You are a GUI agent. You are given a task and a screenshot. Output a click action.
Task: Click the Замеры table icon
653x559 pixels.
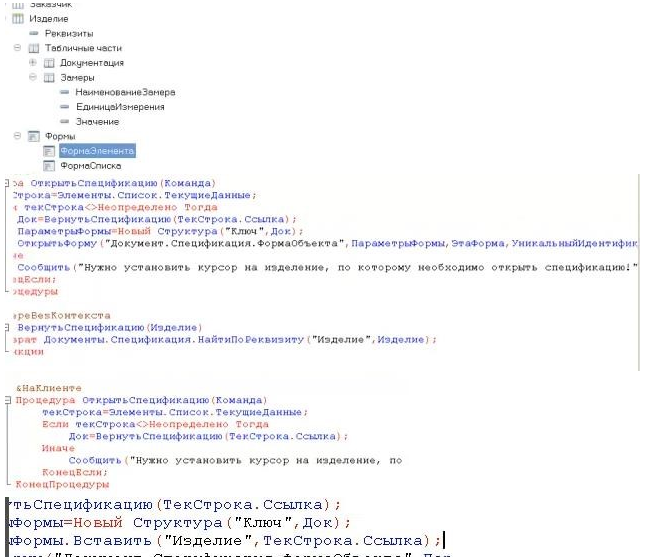pos(49,77)
